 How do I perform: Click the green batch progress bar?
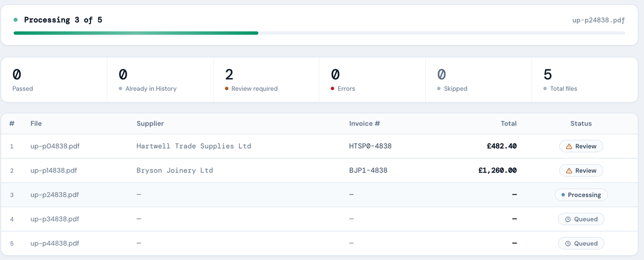click(136, 33)
